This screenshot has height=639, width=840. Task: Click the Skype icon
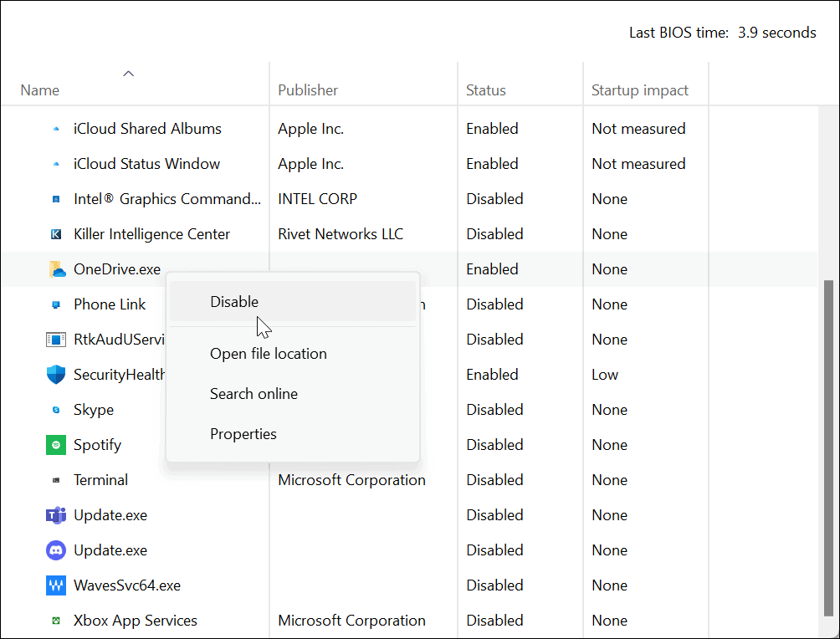coord(55,409)
